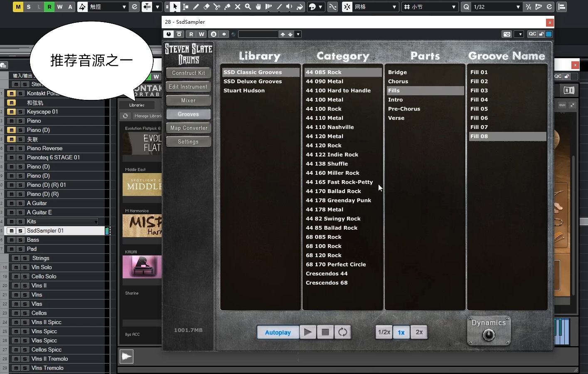Mute the SsdSampler 01 track

click(x=12, y=230)
